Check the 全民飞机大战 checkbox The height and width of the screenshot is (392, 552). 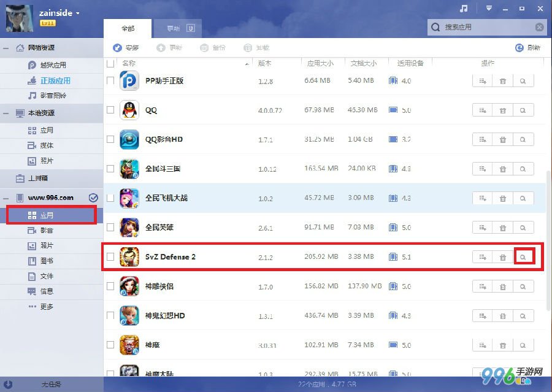pyautogui.click(x=110, y=198)
